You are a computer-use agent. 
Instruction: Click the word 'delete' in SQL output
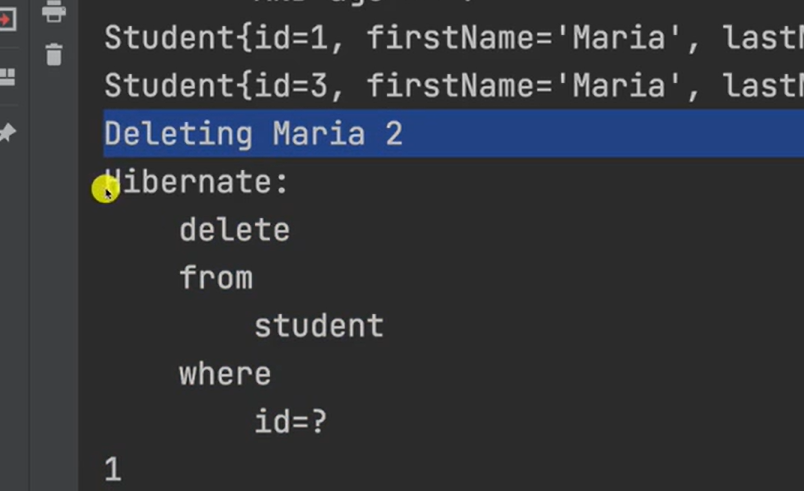point(235,230)
